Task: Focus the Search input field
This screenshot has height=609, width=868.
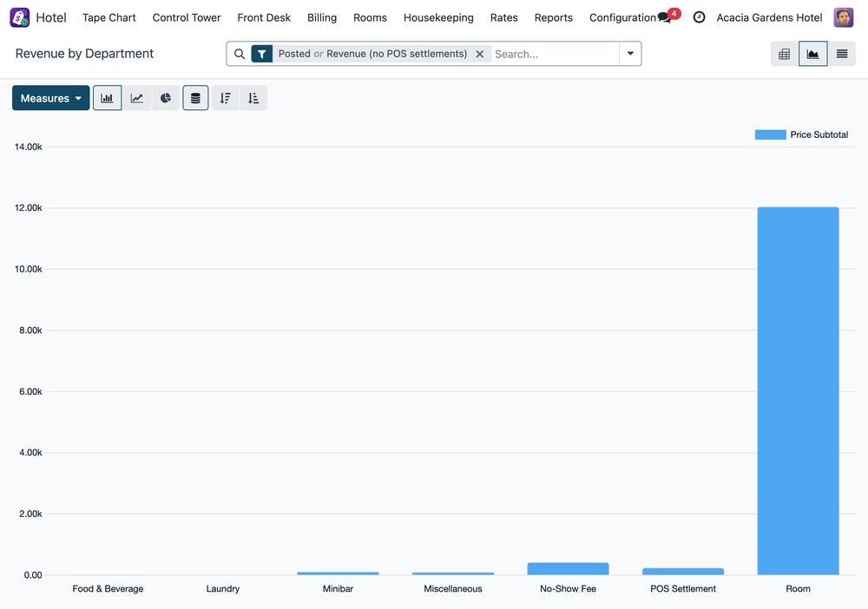Action: click(555, 54)
